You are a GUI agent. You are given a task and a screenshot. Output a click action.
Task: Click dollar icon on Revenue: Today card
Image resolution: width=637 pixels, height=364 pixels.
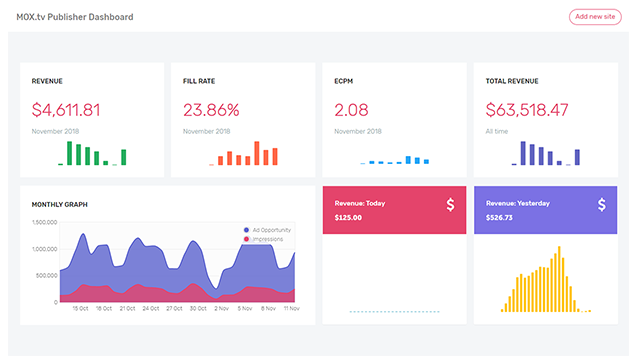(x=450, y=204)
